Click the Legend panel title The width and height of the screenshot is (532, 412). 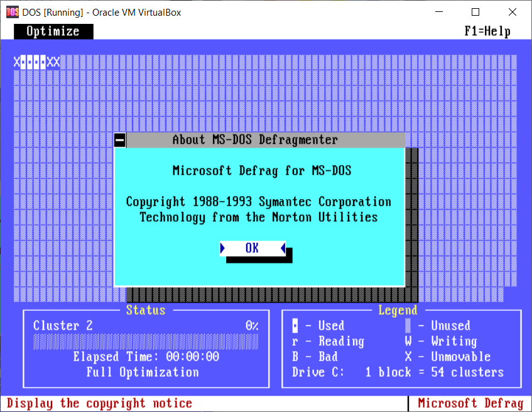tap(398, 310)
